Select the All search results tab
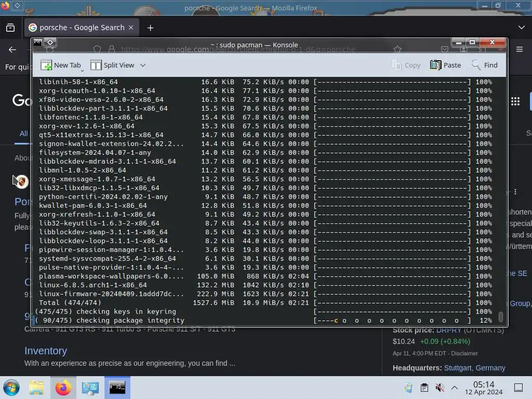532x399 pixels. tap(23, 134)
